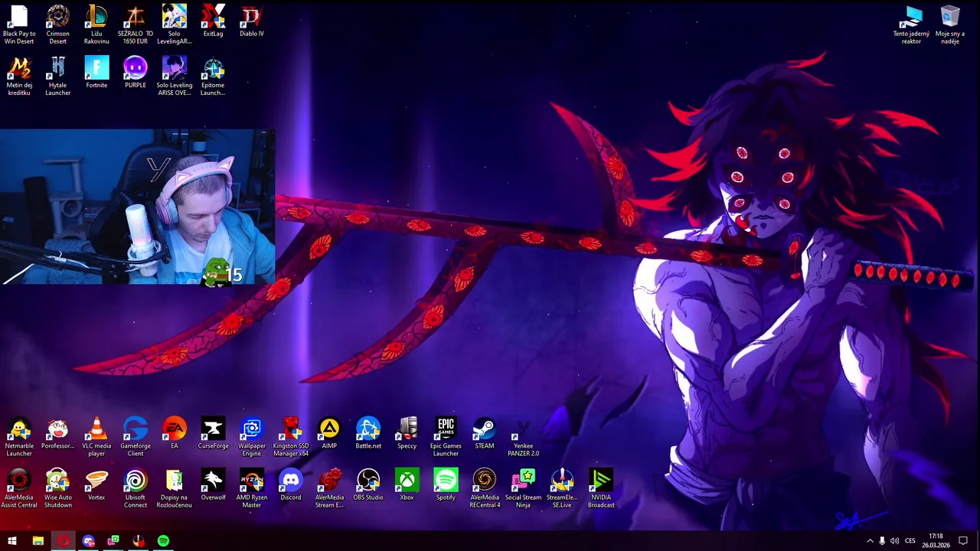Select the Battle.net shortcut

[x=368, y=433]
